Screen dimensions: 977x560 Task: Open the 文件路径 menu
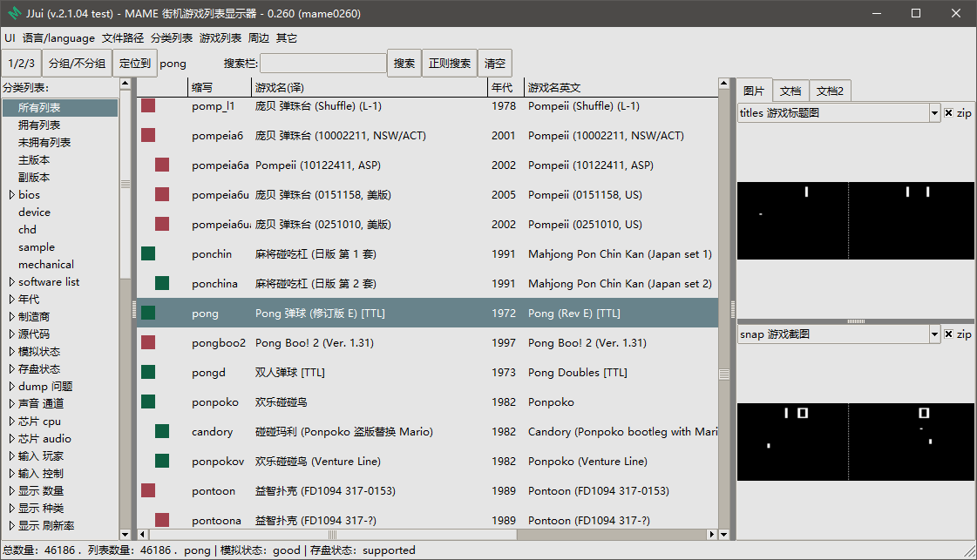(x=123, y=38)
